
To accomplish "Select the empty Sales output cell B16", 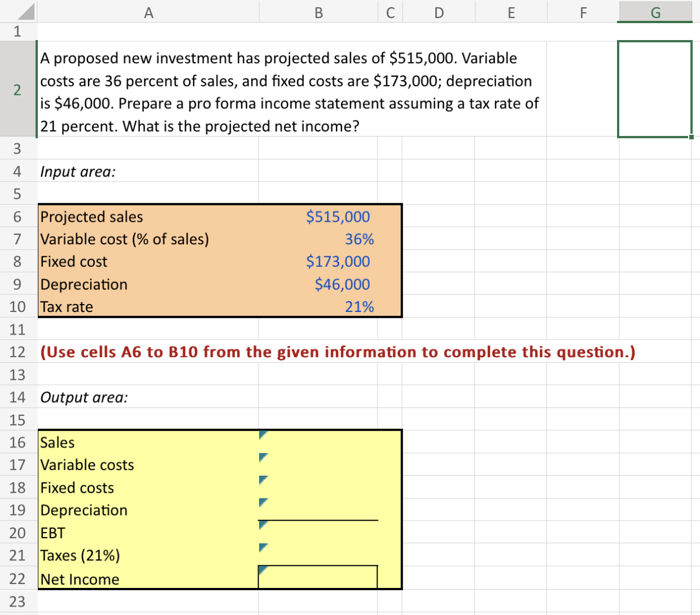I will (x=318, y=442).
